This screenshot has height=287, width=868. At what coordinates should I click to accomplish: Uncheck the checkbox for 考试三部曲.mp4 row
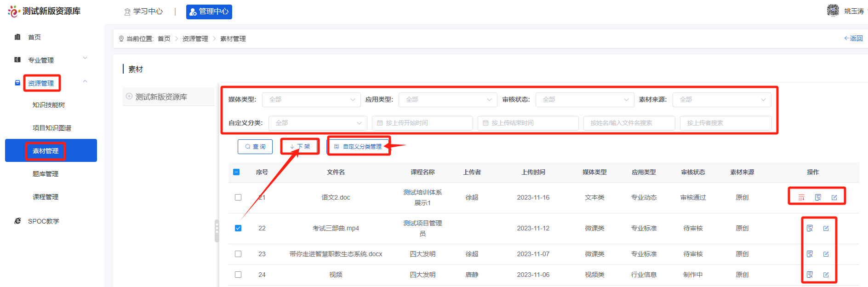pos(238,228)
